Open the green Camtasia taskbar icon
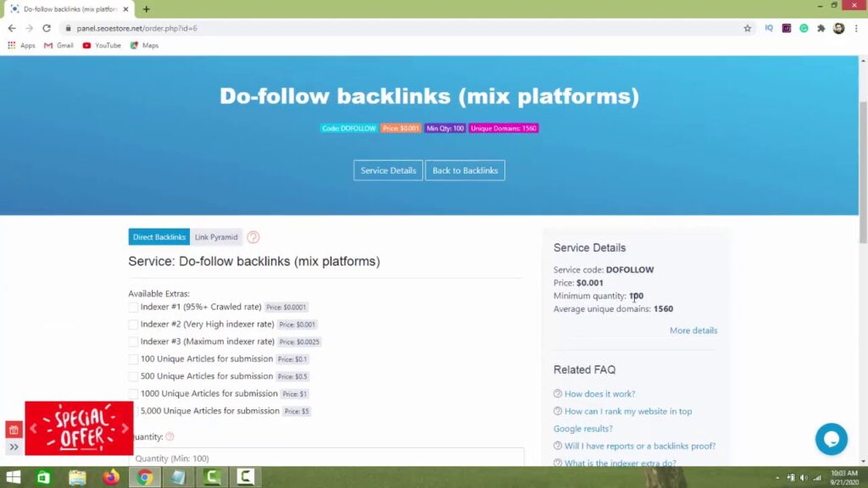 [x=212, y=477]
